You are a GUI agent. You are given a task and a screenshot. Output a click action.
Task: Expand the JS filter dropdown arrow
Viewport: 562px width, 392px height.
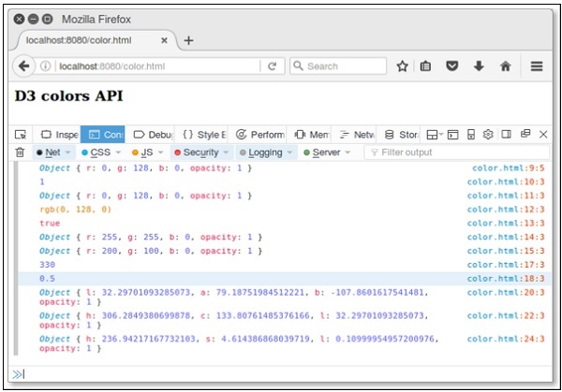click(160, 152)
